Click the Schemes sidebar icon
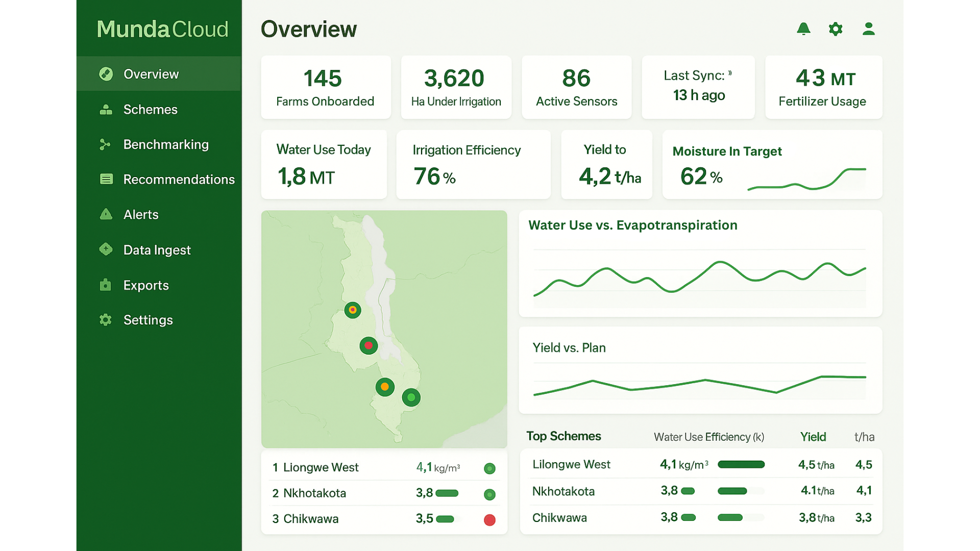The image size is (980, 551). coord(106,110)
